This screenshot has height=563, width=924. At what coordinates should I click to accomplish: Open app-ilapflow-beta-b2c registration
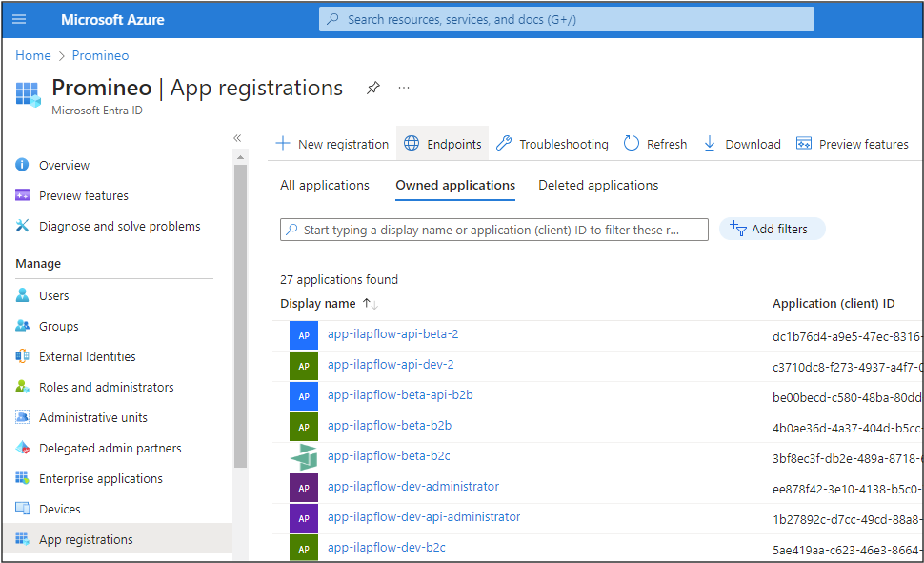pyautogui.click(x=389, y=455)
